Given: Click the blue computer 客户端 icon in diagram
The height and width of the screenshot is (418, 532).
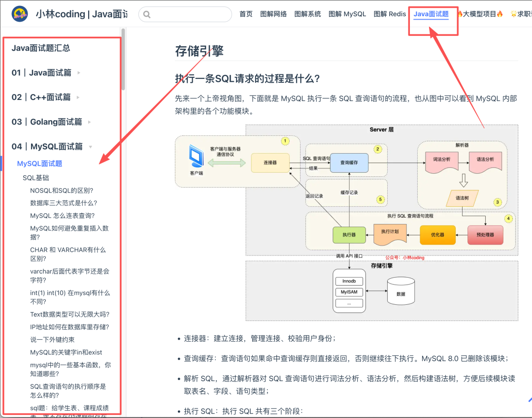Looking at the screenshot, I should click(x=196, y=158).
